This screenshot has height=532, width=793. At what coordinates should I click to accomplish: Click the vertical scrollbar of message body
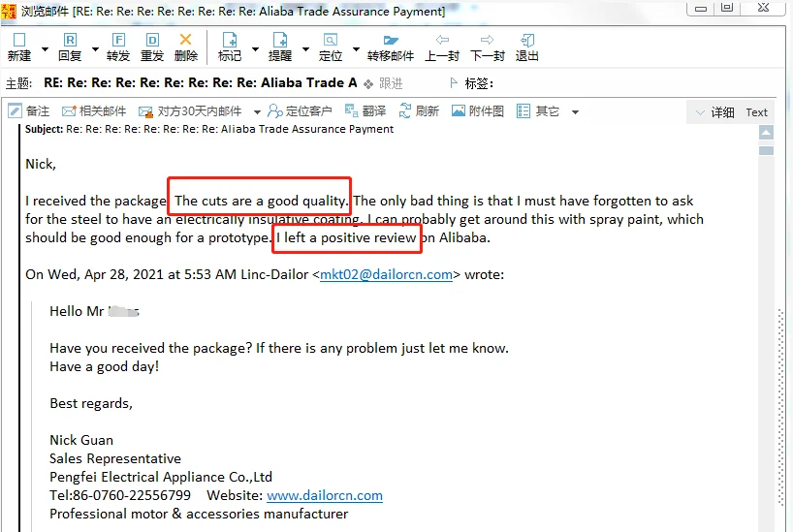coord(766,329)
